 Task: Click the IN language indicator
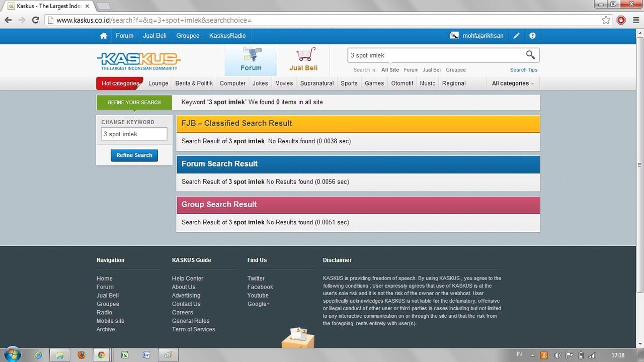[519, 354]
